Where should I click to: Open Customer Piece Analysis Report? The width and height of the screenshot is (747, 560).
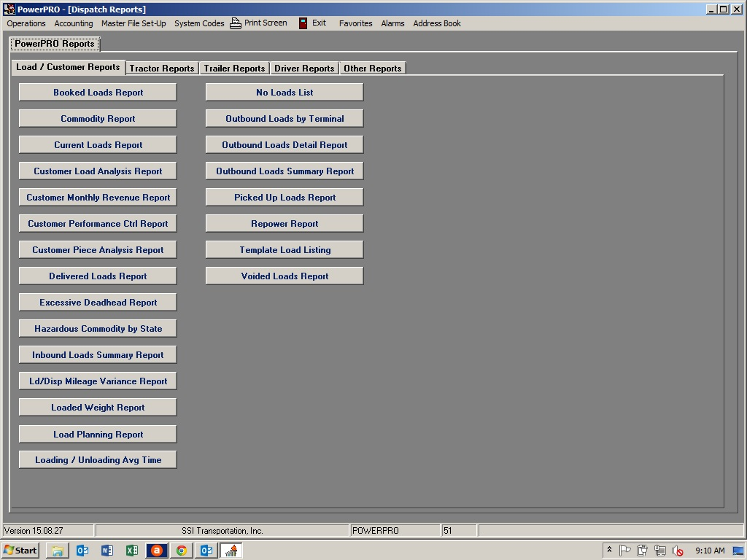(98, 249)
